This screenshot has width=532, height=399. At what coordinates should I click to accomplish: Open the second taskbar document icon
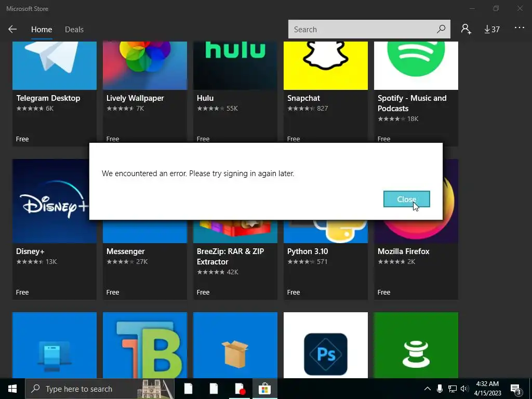(x=214, y=389)
